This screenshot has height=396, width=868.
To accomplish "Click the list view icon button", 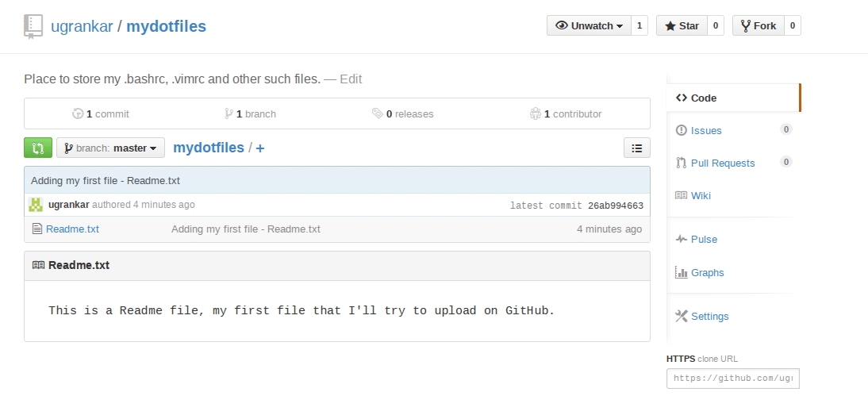I will click(x=637, y=148).
